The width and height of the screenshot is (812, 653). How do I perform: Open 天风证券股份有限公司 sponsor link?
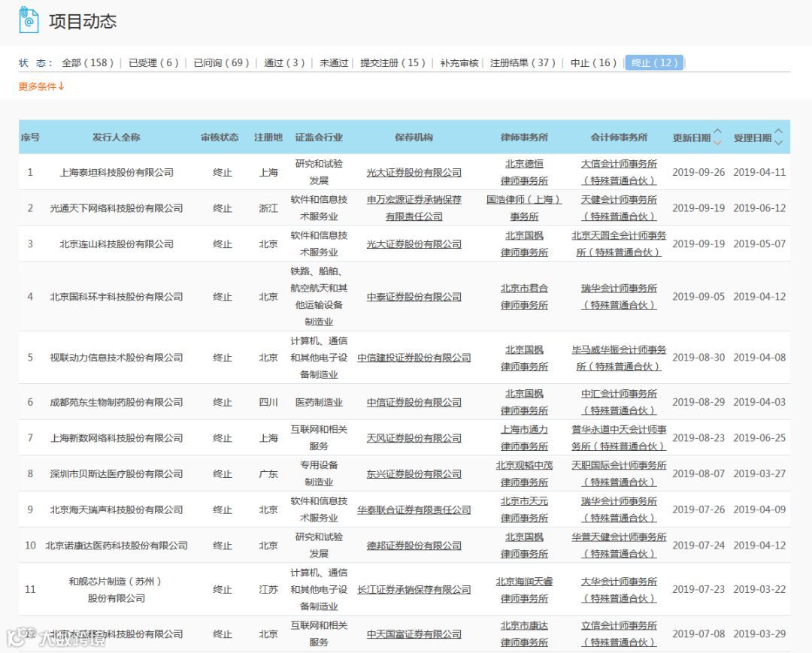414,438
